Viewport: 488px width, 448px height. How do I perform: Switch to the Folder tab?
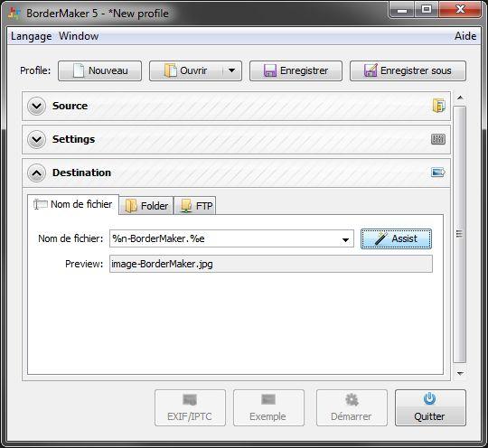(x=146, y=206)
